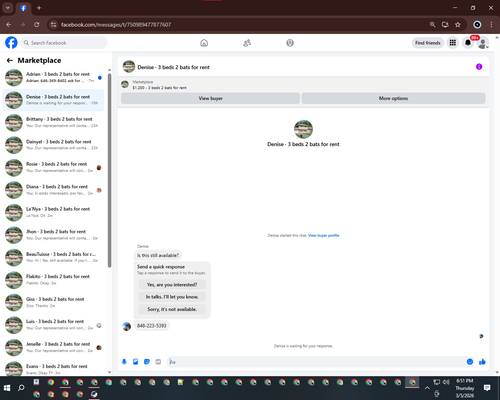Image resolution: width=500 pixels, height=400 pixels.
Task: Send quick reply 'In talks. I'll let you know.'
Action: pyautogui.click(x=172, y=297)
